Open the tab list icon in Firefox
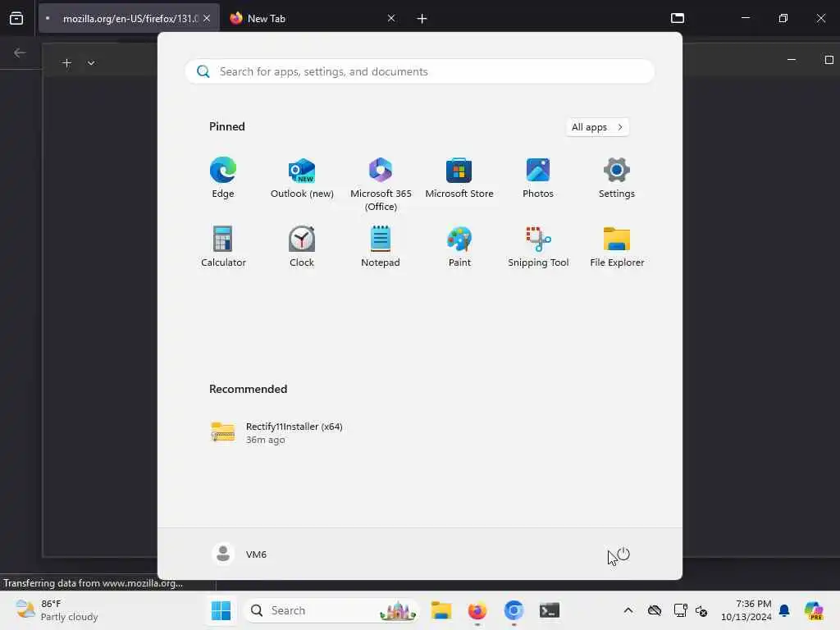The image size is (840, 630). (x=677, y=18)
